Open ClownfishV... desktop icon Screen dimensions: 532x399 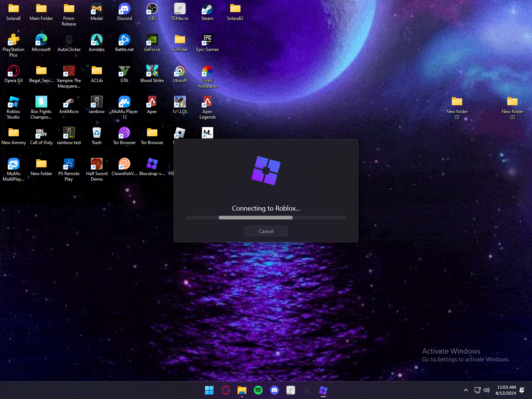[125, 167]
